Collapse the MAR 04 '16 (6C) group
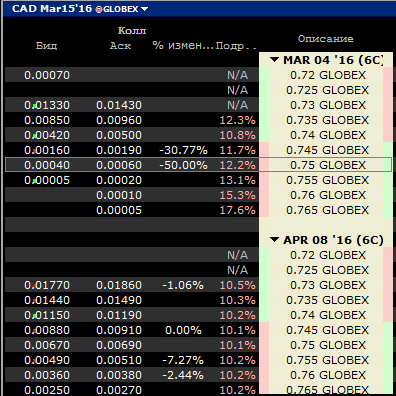Screen dimensions: 396x396 (274, 60)
